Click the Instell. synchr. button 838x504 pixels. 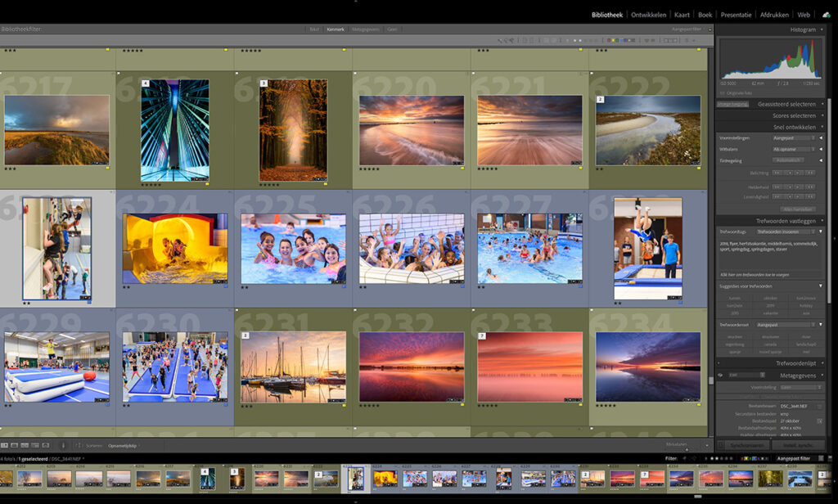tap(797, 444)
